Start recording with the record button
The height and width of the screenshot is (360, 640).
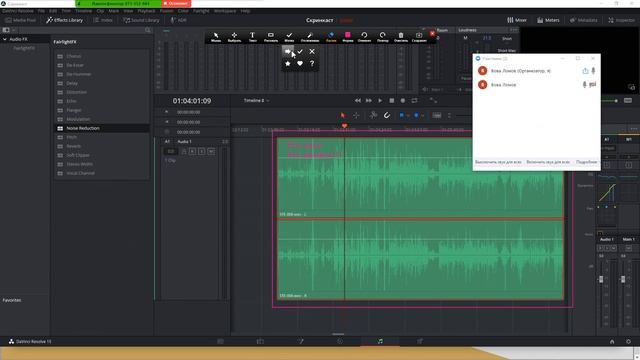[403, 100]
